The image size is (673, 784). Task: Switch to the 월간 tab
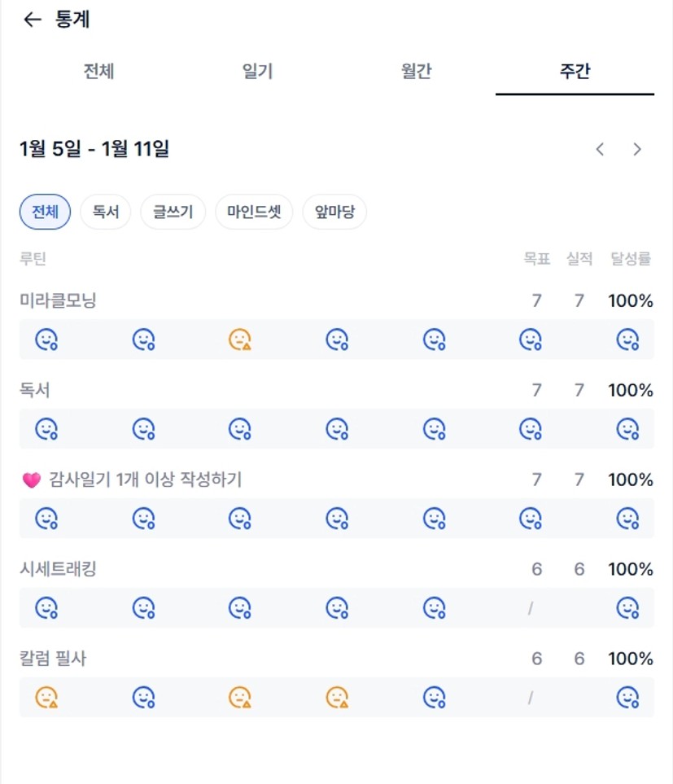click(416, 71)
